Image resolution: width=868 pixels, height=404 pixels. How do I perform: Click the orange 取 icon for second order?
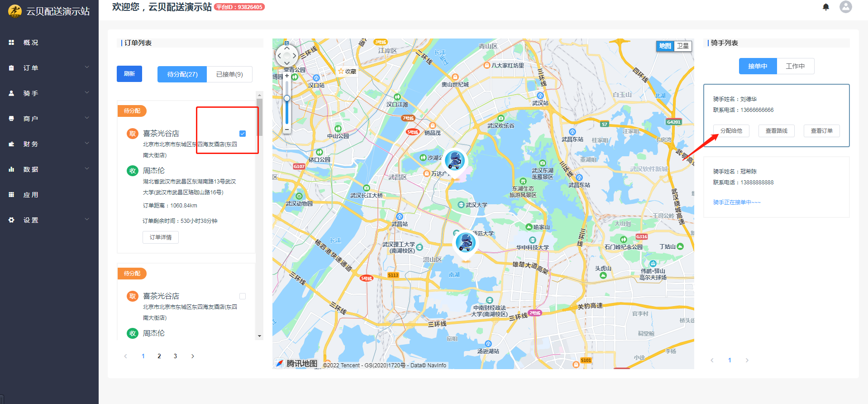[133, 296]
